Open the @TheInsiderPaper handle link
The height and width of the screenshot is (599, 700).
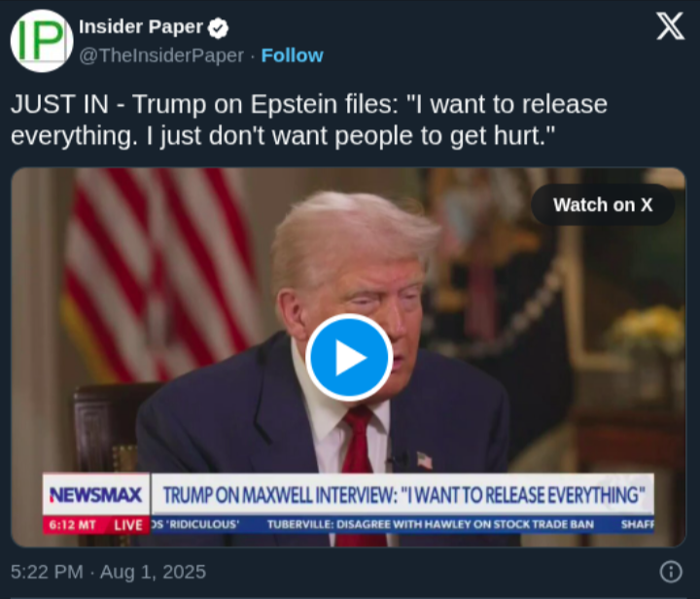click(161, 55)
